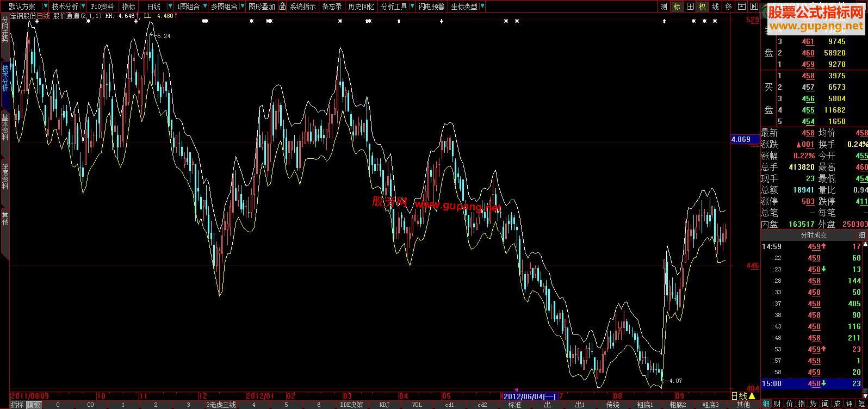The image size is (868, 409).
Task: Select the cd2 indicator tab
Action: click(482, 405)
